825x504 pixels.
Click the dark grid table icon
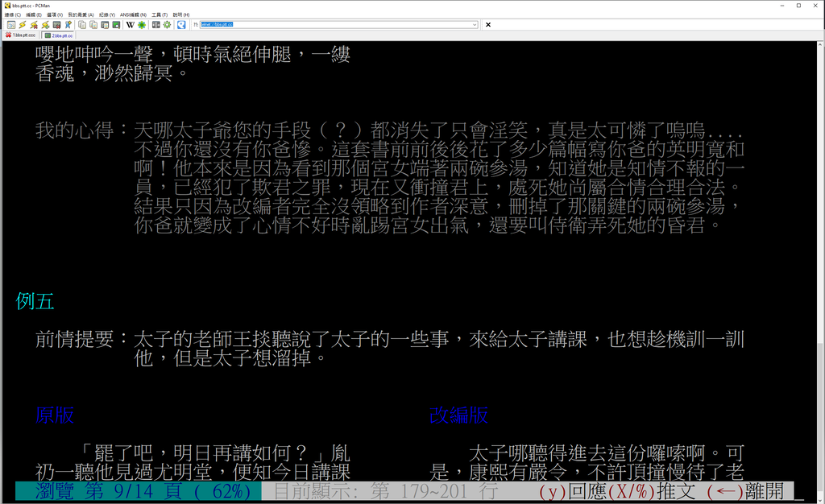[156, 25]
